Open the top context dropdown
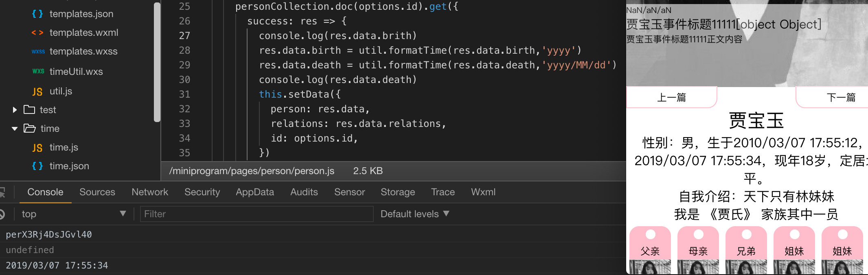 click(73, 214)
